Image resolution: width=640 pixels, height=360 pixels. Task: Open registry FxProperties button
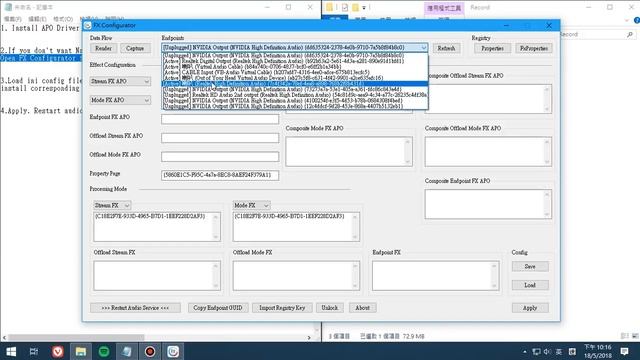point(534,48)
